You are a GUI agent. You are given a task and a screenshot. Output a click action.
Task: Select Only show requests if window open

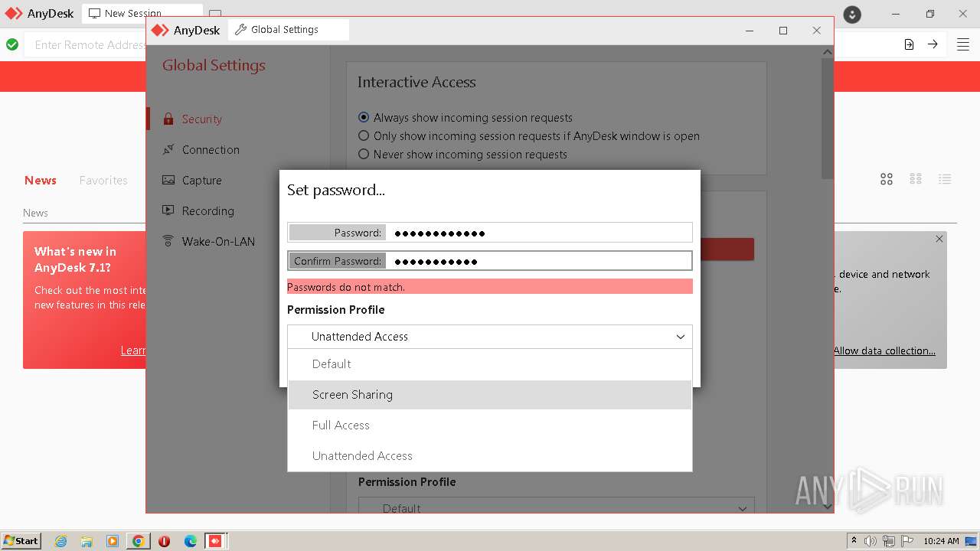(x=529, y=136)
